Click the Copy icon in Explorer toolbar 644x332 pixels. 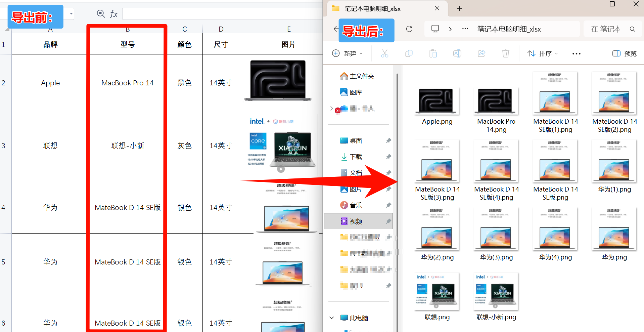coord(409,53)
